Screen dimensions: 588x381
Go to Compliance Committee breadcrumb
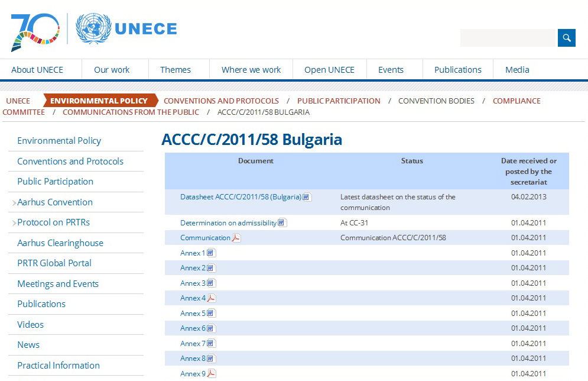pos(516,101)
